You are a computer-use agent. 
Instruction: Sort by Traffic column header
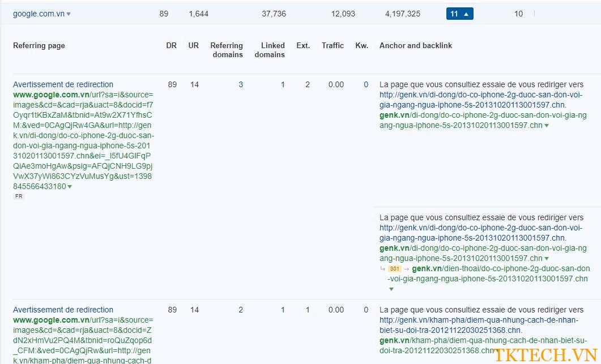[x=333, y=46]
